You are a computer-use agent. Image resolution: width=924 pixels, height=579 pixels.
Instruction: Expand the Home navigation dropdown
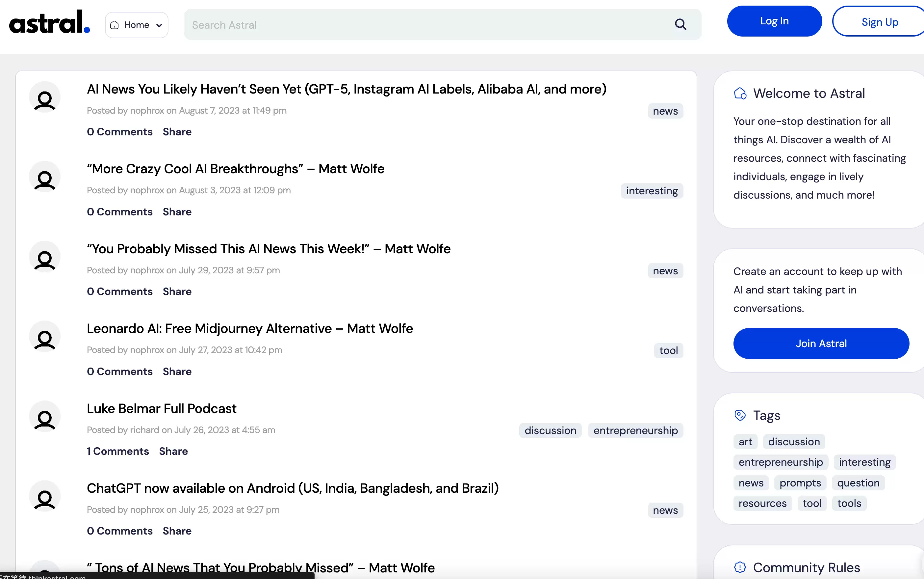tap(137, 25)
